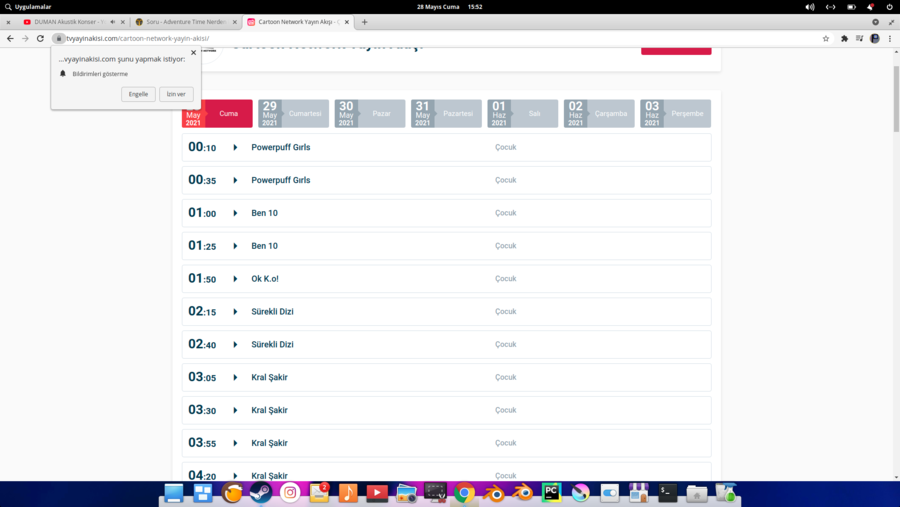Open the AppCenter store icon in dock
Viewport: 900px width, 507px height.
[638, 493]
